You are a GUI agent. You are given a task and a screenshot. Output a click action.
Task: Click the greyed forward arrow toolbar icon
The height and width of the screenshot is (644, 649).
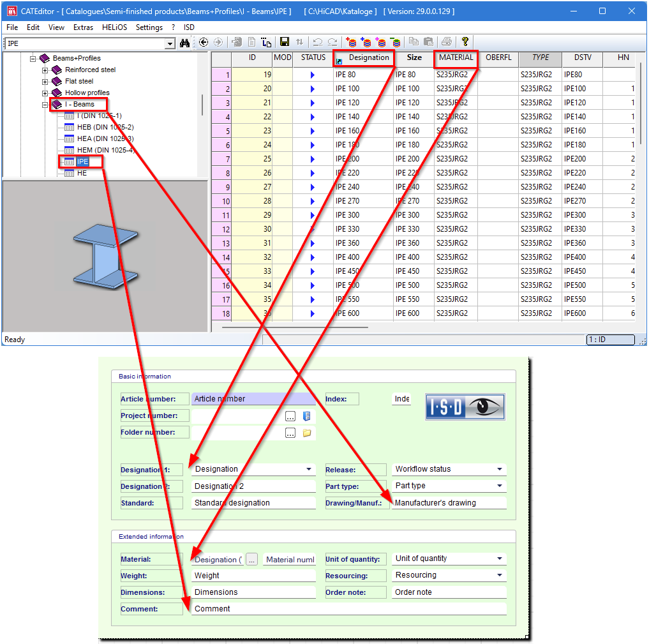tap(218, 42)
